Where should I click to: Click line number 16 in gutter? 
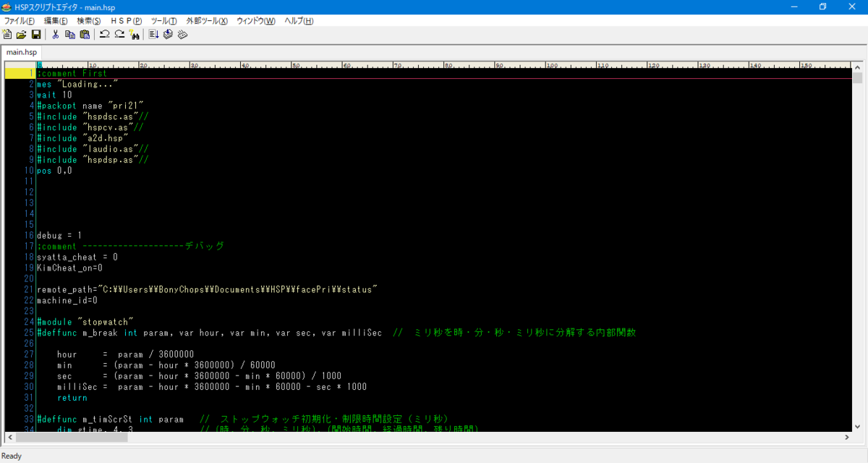pos(30,235)
